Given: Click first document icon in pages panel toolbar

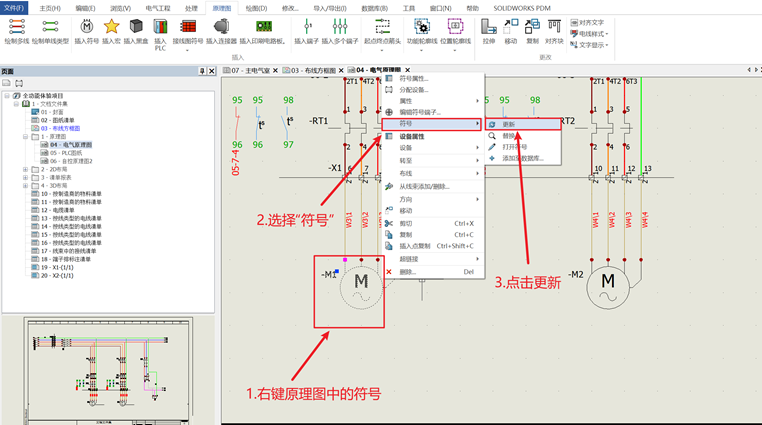Looking at the screenshot, I should tap(6, 83).
